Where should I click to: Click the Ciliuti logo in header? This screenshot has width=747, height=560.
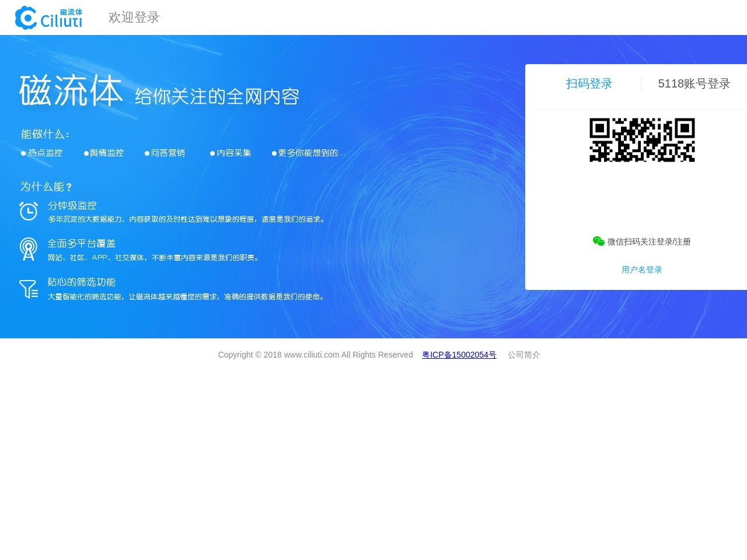pyautogui.click(x=49, y=17)
